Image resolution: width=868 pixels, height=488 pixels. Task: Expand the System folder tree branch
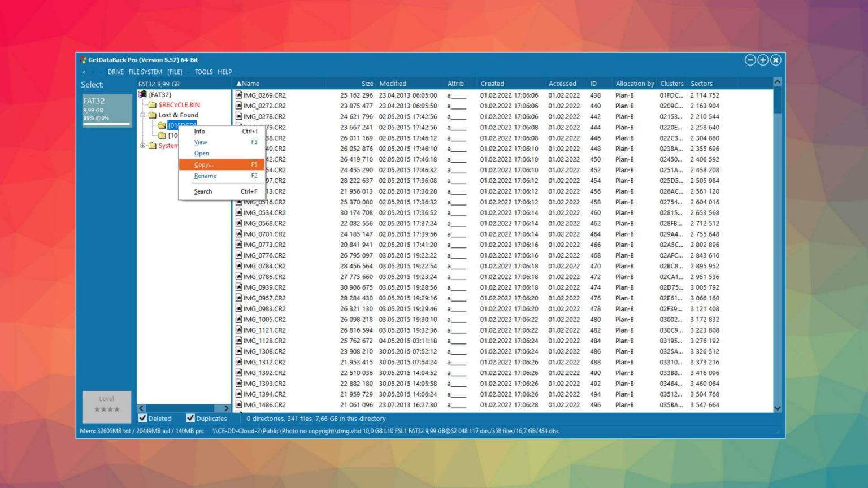point(143,146)
